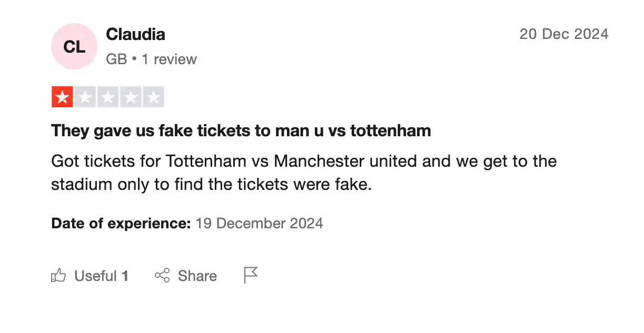This screenshot has height=333, width=644.
Task: Open the review headline about fake tickets
Action: tap(241, 130)
